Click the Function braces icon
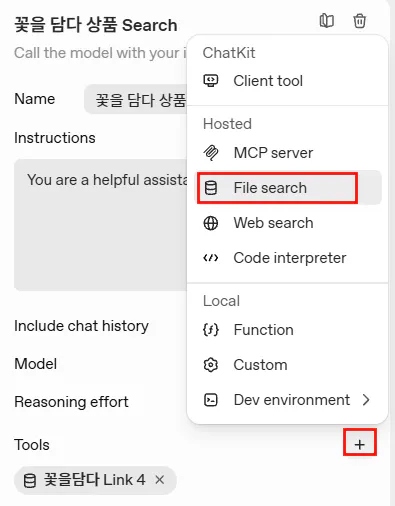The height and width of the screenshot is (506, 395). coord(211,330)
